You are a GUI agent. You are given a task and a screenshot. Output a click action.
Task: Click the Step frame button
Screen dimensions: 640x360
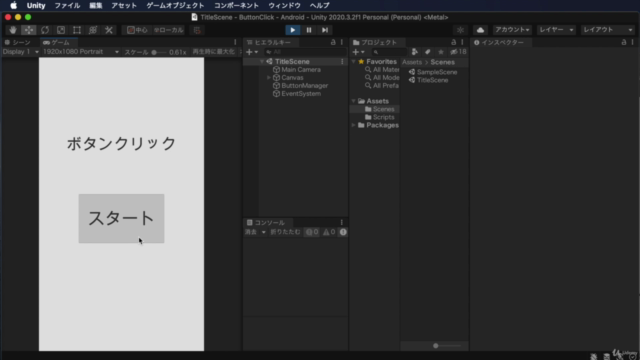pyautogui.click(x=325, y=30)
